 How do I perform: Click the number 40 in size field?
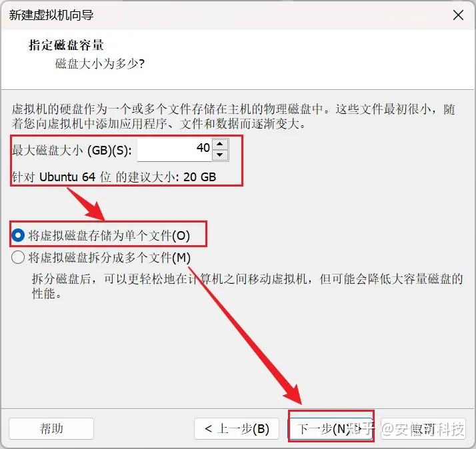(x=203, y=148)
